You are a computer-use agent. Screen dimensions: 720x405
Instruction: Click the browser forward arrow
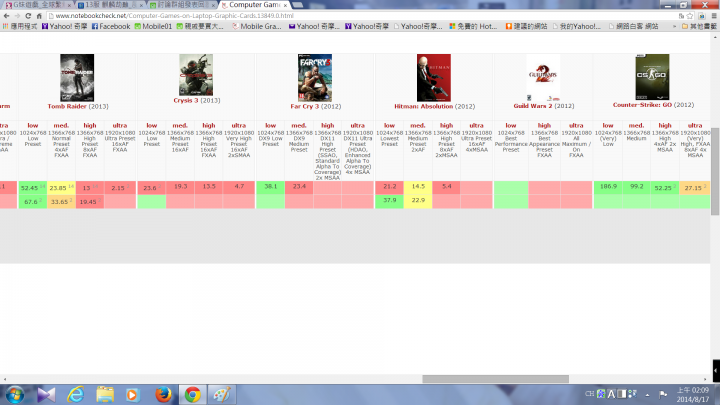pyautogui.click(x=17, y=16)
